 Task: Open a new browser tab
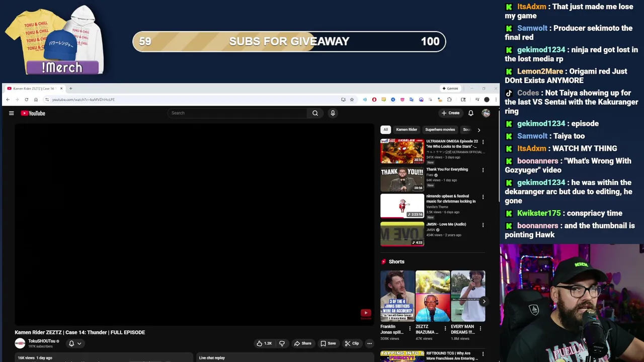pos(70,88)
